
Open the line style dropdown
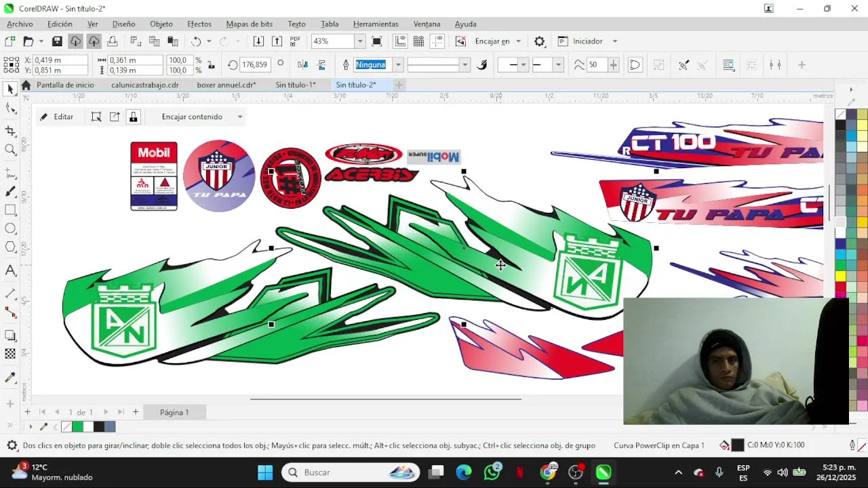click(465, 65)
